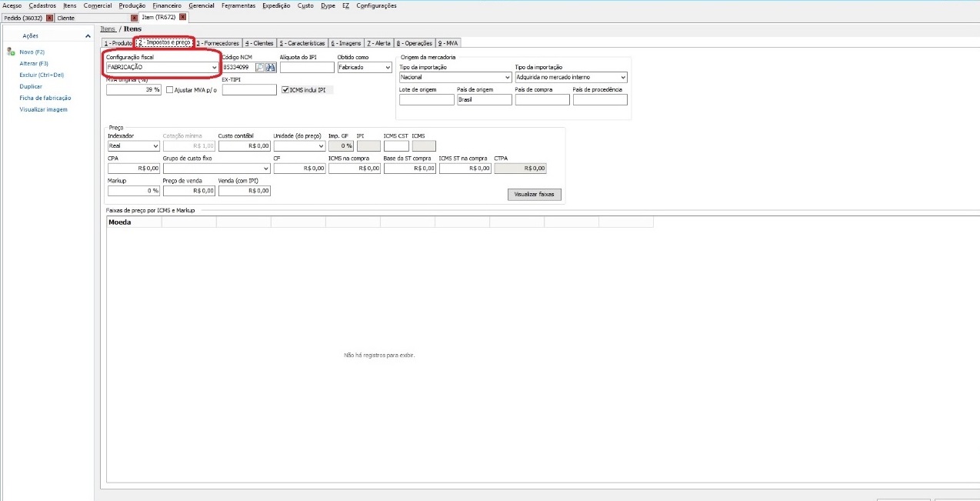Image resolution: width=980 pixels, height=501 pixels.
Task: Click the Moeda column header
Action: coord(134,222)
